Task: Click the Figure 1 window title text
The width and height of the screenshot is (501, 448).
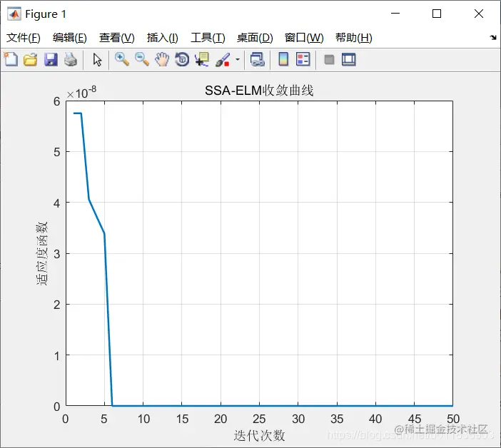Action: tap(46, 14)
